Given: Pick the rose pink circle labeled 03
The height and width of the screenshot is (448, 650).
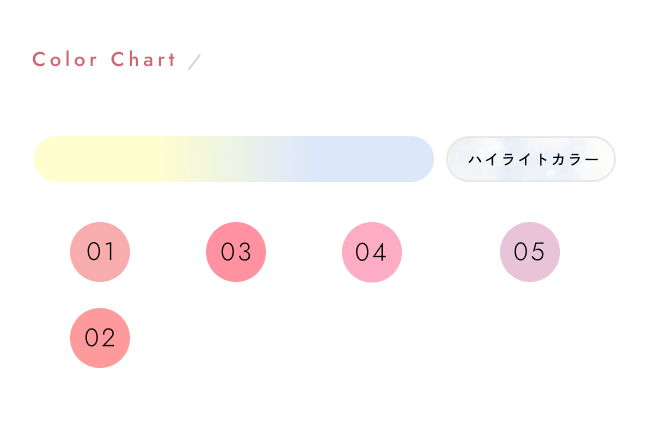Looking at the screenshot, I should 236,252.
